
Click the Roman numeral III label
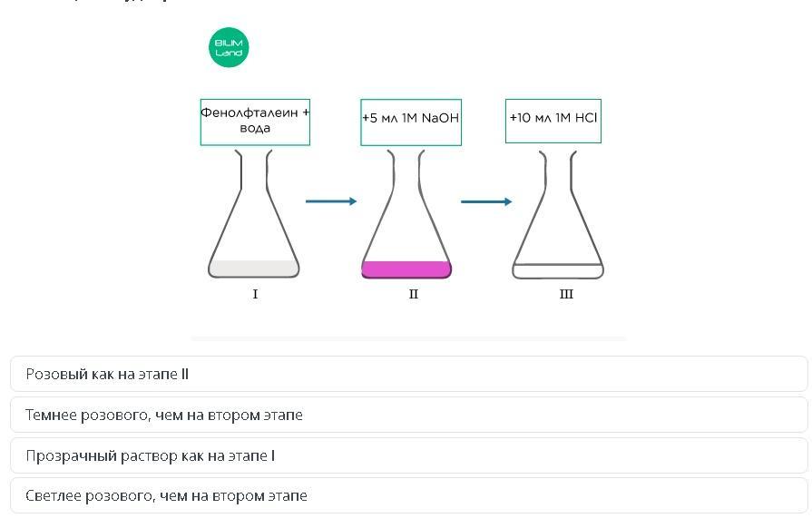pyautogui.click(x=566, y=294)
